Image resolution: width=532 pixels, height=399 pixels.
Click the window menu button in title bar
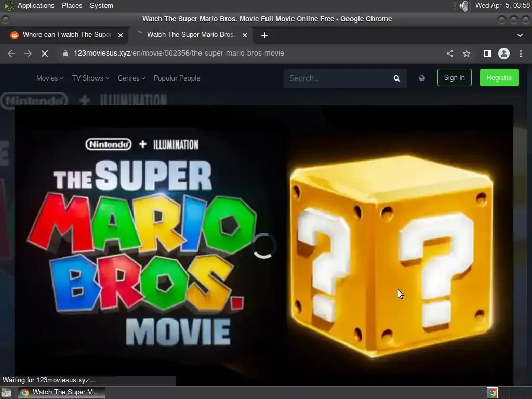tap(5, 19)
